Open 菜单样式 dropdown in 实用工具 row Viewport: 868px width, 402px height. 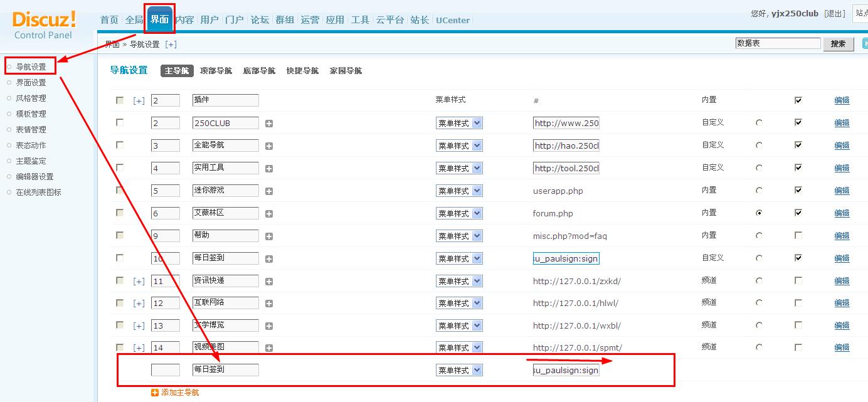459,169
